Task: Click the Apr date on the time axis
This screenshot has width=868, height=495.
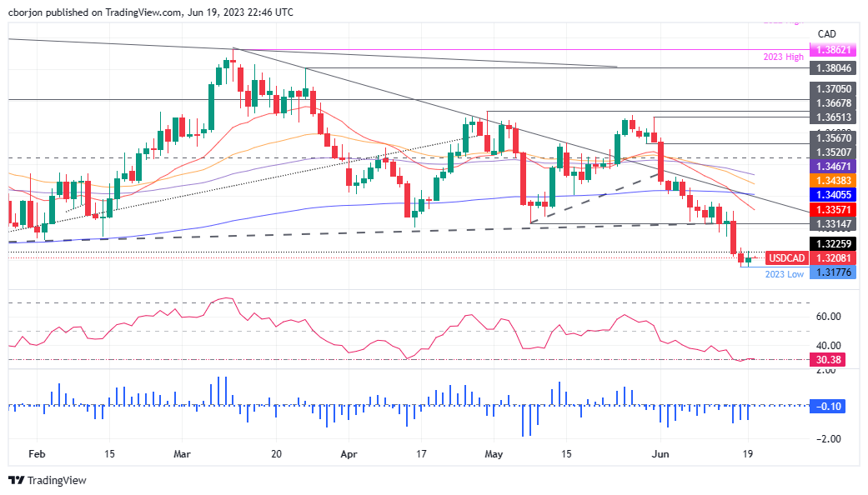Action: [349, 455]
